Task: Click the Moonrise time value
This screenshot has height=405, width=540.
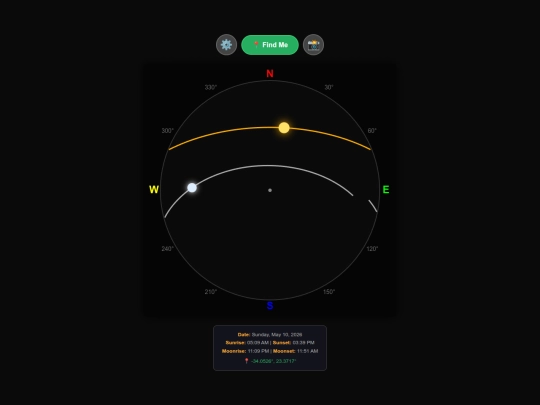Action: point(258,351)
